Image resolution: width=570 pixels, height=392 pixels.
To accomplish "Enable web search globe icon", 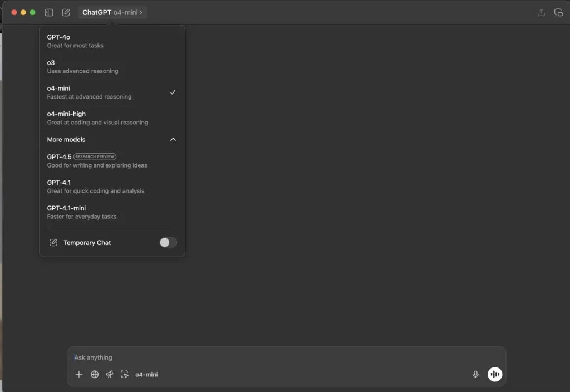I will (x=95, y=374).
